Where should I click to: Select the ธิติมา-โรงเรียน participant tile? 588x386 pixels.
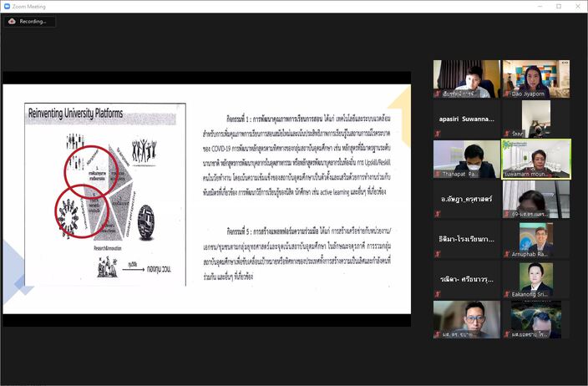[467, 239]
